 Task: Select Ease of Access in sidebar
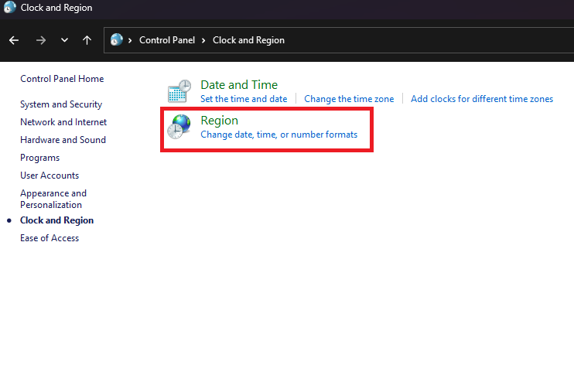tap(50, 238)
